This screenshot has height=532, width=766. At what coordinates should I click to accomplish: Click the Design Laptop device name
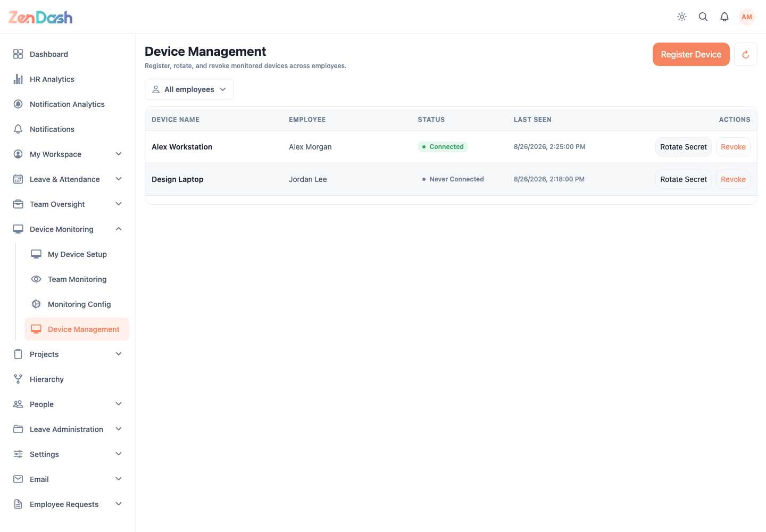pyautogui.click(x=178, y=179)
